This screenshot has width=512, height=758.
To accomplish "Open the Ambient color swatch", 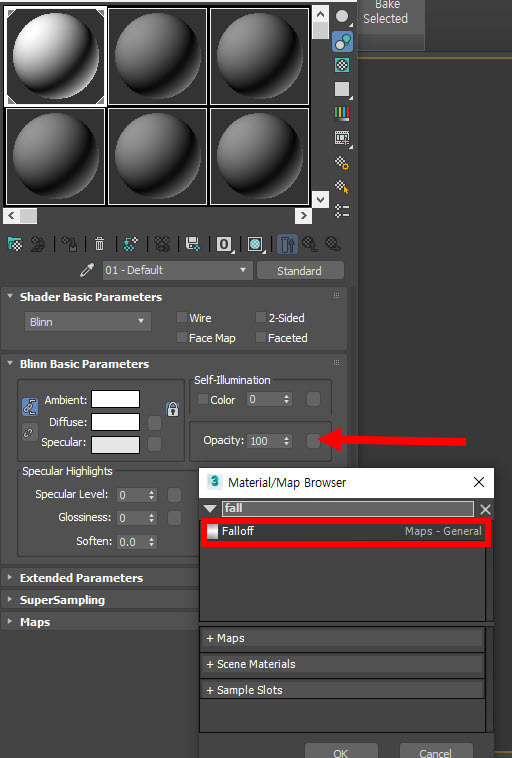I will (x=116, y=399).
